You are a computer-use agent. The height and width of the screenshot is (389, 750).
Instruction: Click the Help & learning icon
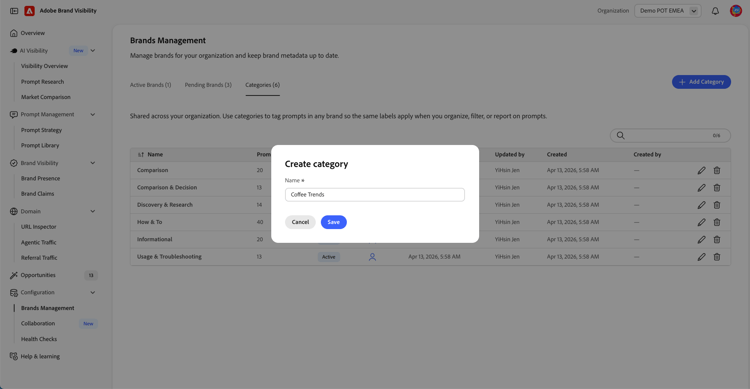(x=13, y=356)
